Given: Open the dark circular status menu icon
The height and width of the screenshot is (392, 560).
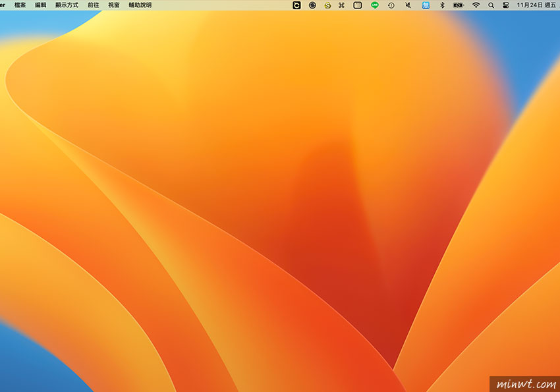Looking at the screenshot, I should point(312,5).
